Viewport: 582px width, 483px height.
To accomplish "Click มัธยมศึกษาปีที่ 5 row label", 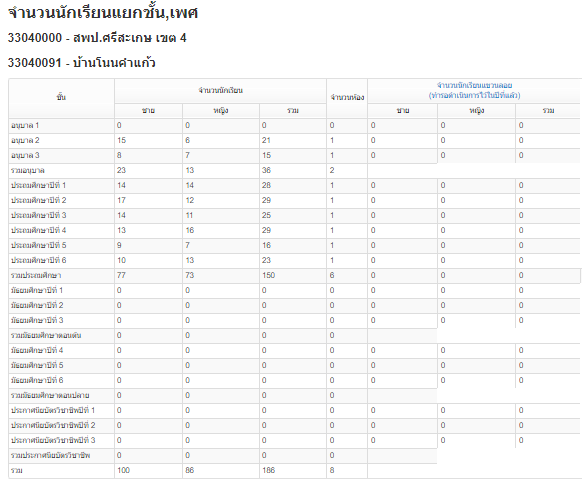I will (37, 365).
